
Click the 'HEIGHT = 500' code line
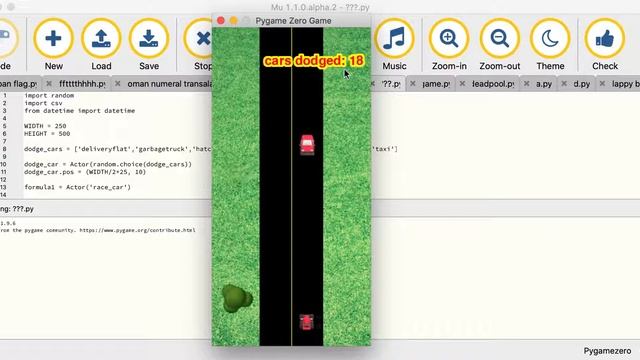(47, 133)
